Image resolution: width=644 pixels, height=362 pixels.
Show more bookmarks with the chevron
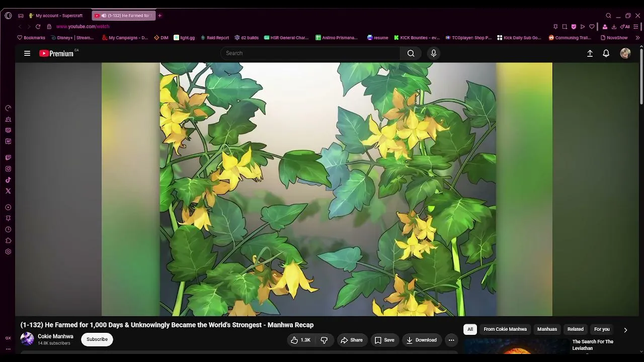pyautogui.click(x=638, y=38)
